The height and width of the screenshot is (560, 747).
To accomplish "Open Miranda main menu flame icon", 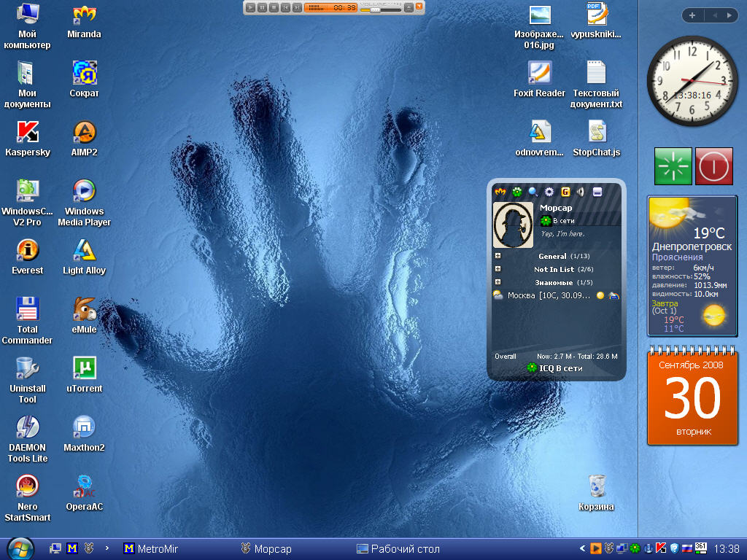I will (500, 192).
